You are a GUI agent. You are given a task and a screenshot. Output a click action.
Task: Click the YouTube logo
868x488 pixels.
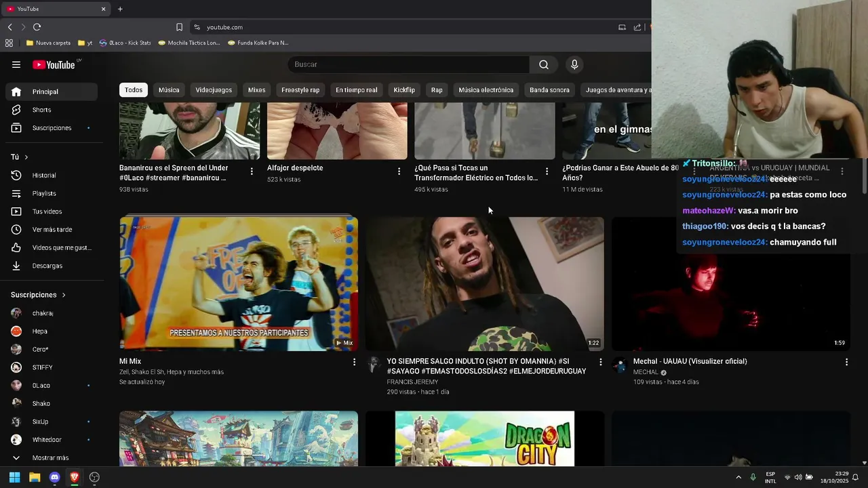[x=54, y=64]
